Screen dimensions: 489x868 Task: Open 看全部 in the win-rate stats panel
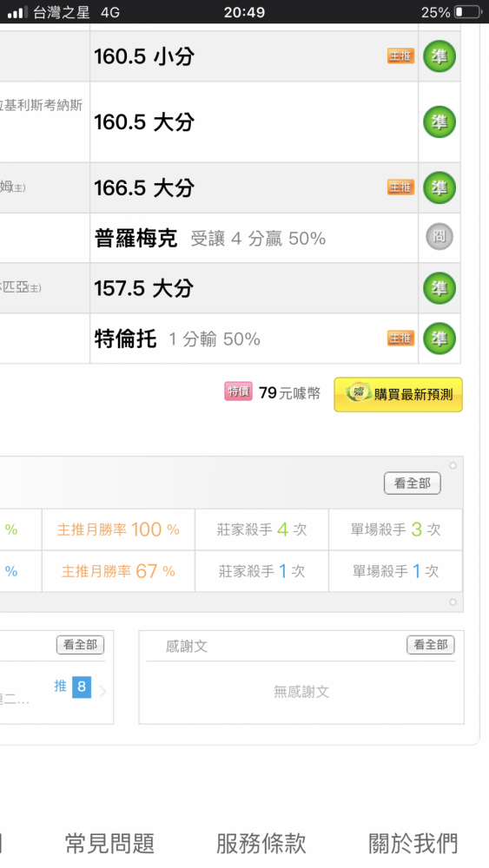coord(412,483)
